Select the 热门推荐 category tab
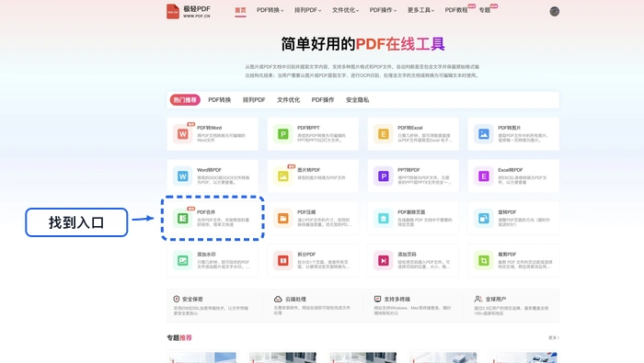The image size is (644, 363). point(185,99)
